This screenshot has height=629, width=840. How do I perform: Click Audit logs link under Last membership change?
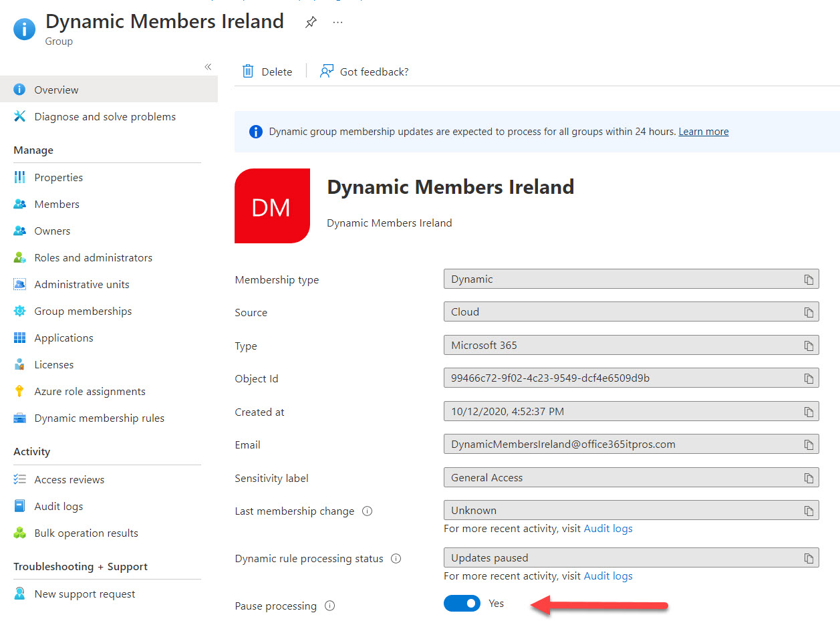tap(608, 529)
